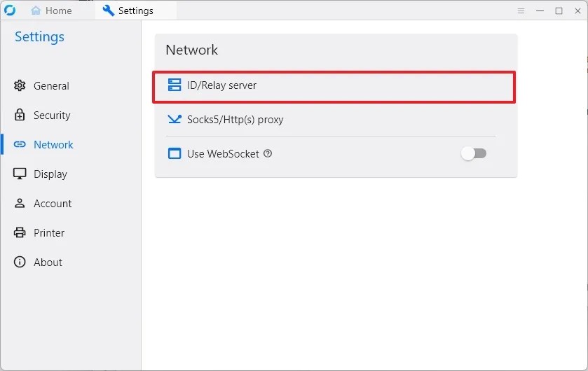Click the RustDesk logo icon
The image size is (588, 371).
pos(10,10)
